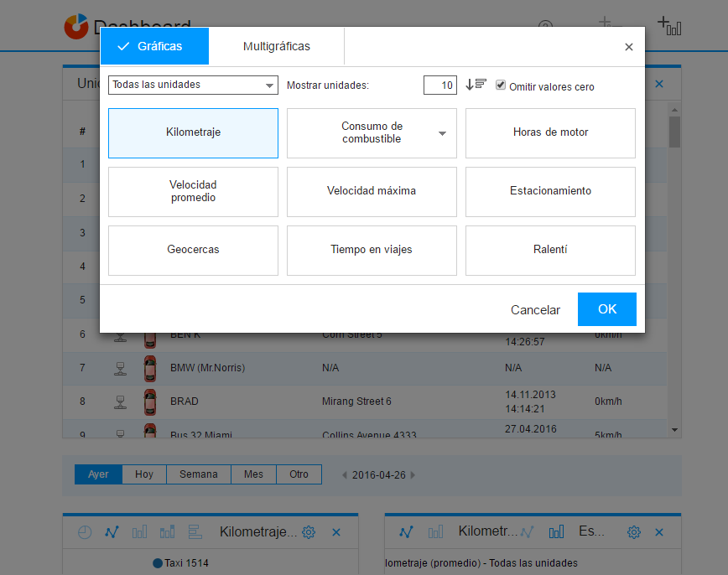The width and height of the screenshot is (728, 575).
Task: Open settings gear of the right bottom panel
Action: [x=634, y=532]
